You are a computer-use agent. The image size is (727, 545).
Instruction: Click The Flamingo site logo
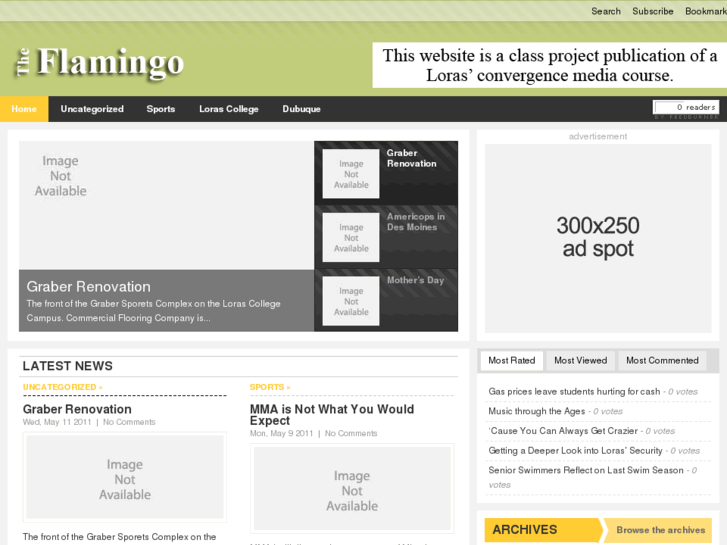pyautogui.click(x=100, y=62)
